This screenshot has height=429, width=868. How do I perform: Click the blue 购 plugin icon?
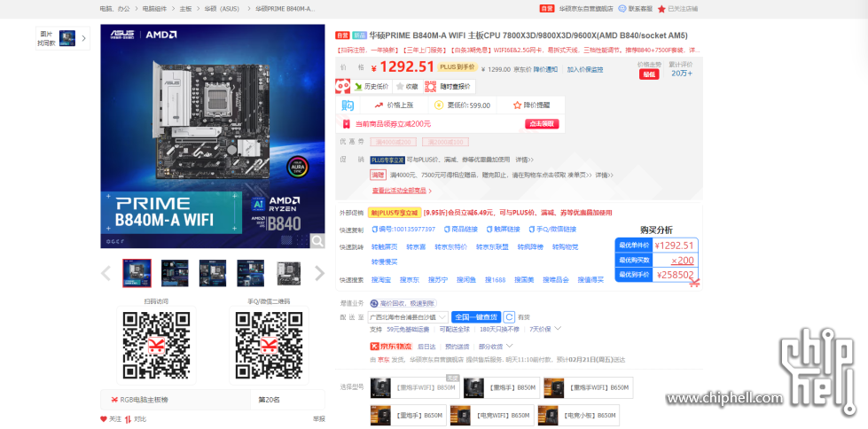347,105
